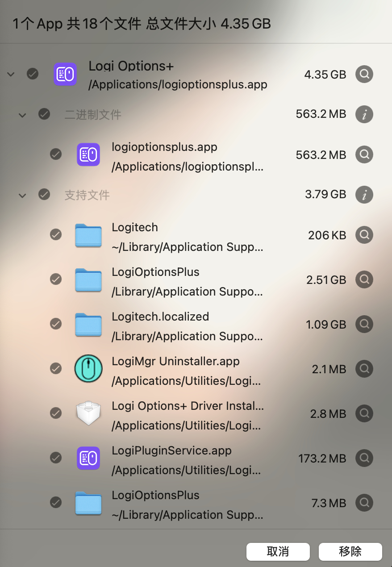Click the 173.2 MB size value
This screenshot has width=392, height=567.
322,459
